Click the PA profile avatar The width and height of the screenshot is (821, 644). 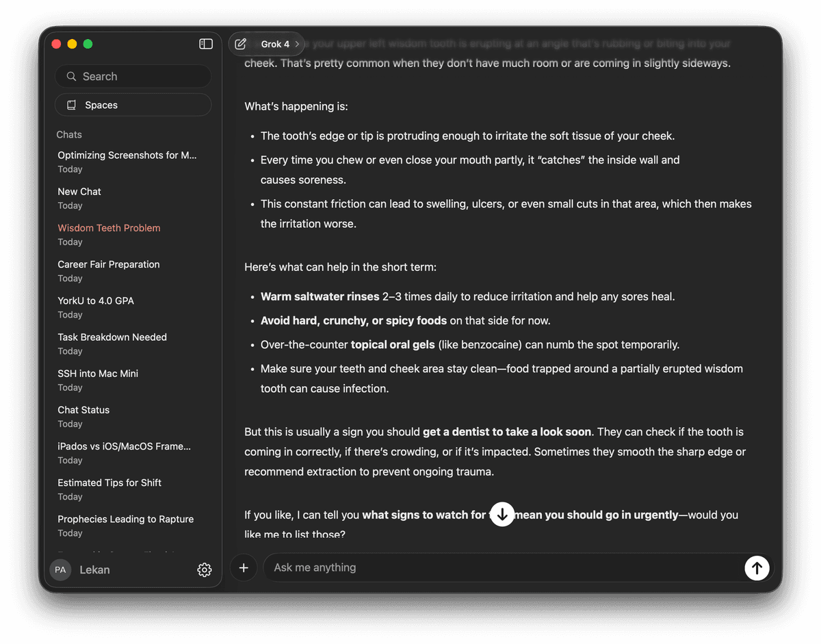60,569
